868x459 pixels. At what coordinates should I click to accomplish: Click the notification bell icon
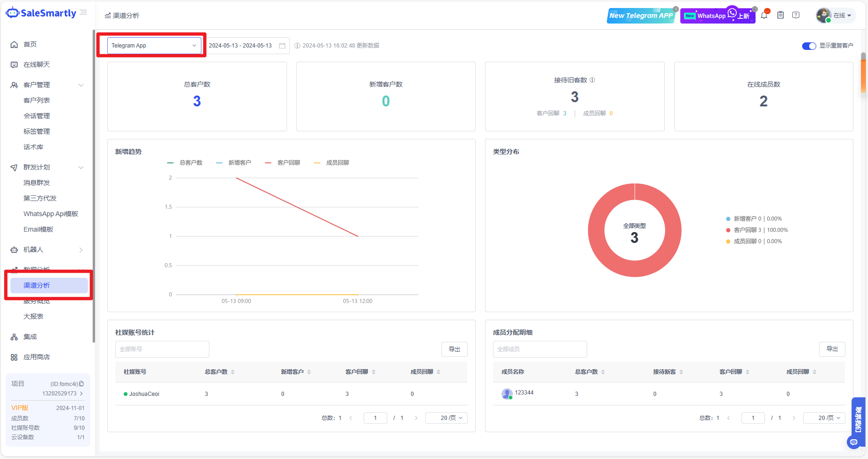click(x=764, y=16)
